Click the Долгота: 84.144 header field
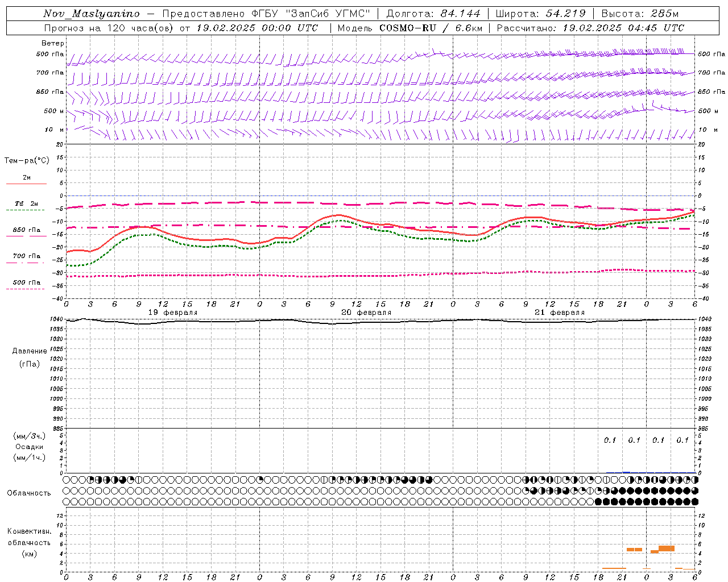This screenshot has height=582, width=728. click(433, 14)
